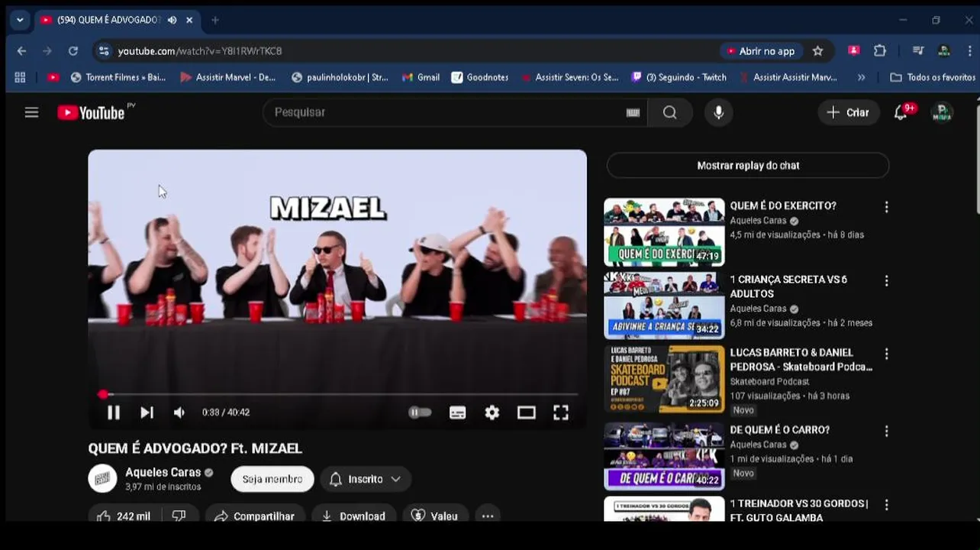Click the Compartilhar share button
Screen dimensions: 980x550
click(x=255, y=516)
